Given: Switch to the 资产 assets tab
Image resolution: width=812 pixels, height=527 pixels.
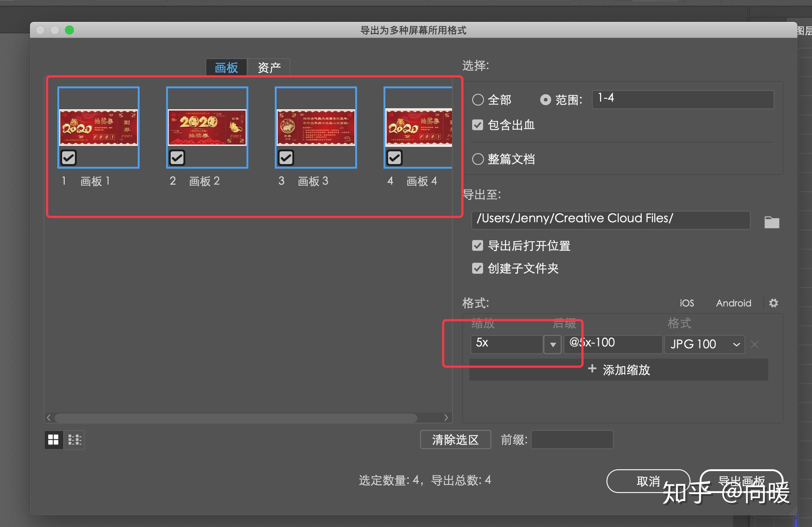Looking at the screenshot, I should [x=269, y=67].
